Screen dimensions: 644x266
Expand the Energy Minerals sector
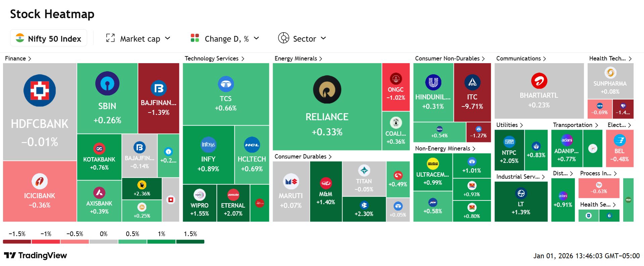coord(299,58)
